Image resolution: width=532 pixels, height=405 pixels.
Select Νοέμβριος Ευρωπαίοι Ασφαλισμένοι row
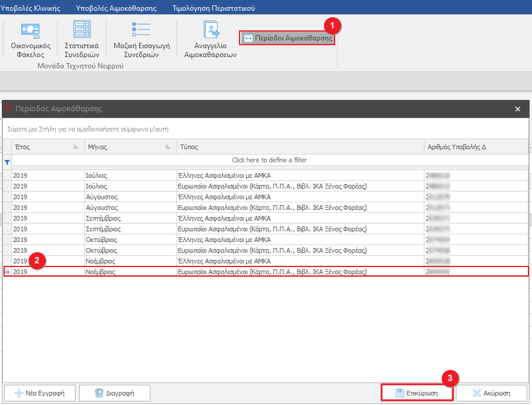[x=267, y=272]
